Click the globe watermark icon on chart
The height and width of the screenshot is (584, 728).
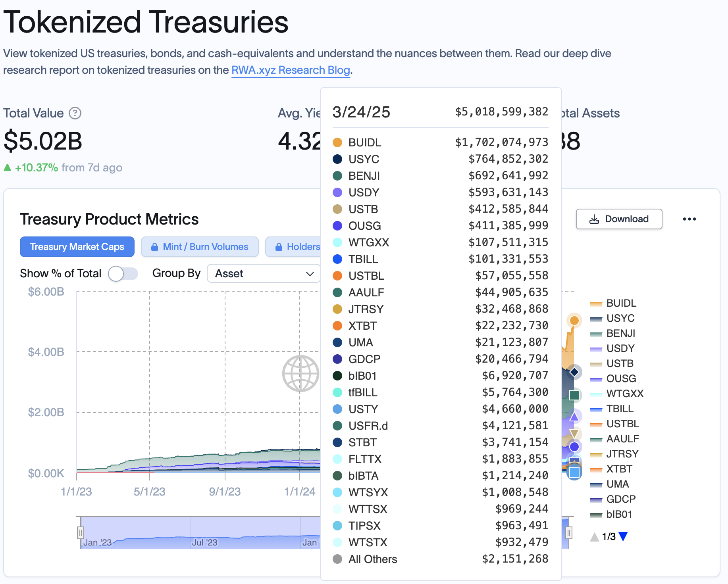tap(300, 373)
